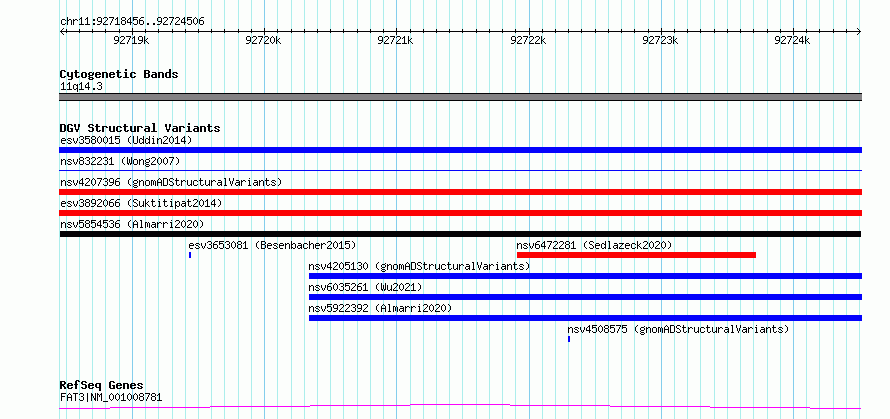The width and height of the screenshot is (890, 419).
Task: Click the RefSeq Genes track heading
Action: pyautogui.click(x=102, y=386)
